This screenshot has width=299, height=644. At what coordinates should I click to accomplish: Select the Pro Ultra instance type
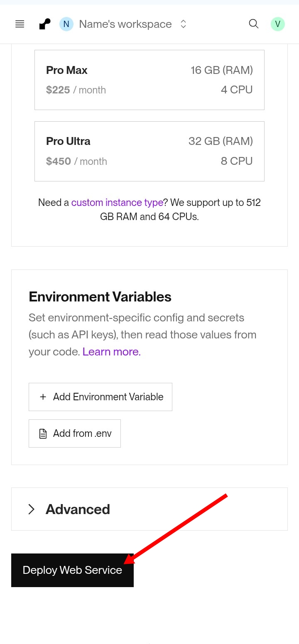149,151
